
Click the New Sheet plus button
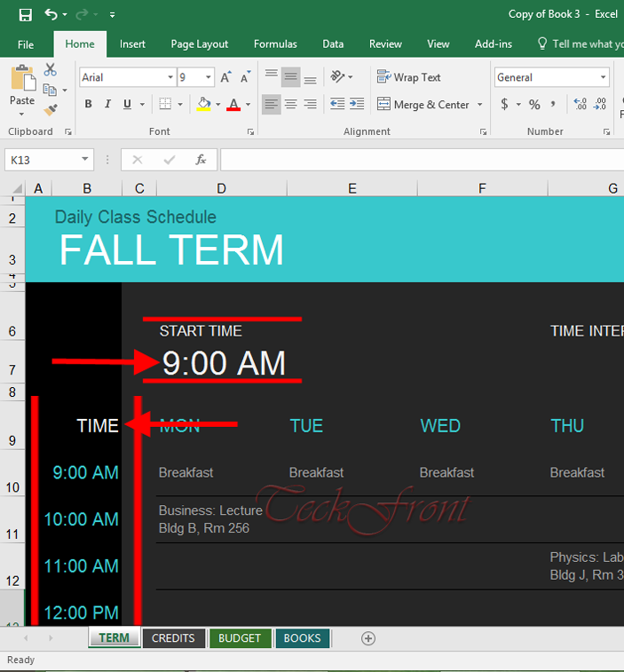(368, 638)
